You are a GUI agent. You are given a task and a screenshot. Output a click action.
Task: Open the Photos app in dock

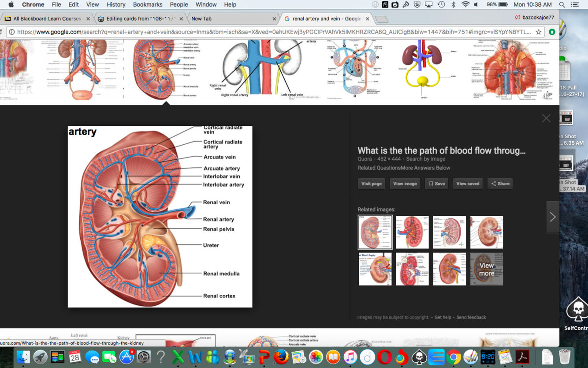pyautogui.click(x=316, y=357)
